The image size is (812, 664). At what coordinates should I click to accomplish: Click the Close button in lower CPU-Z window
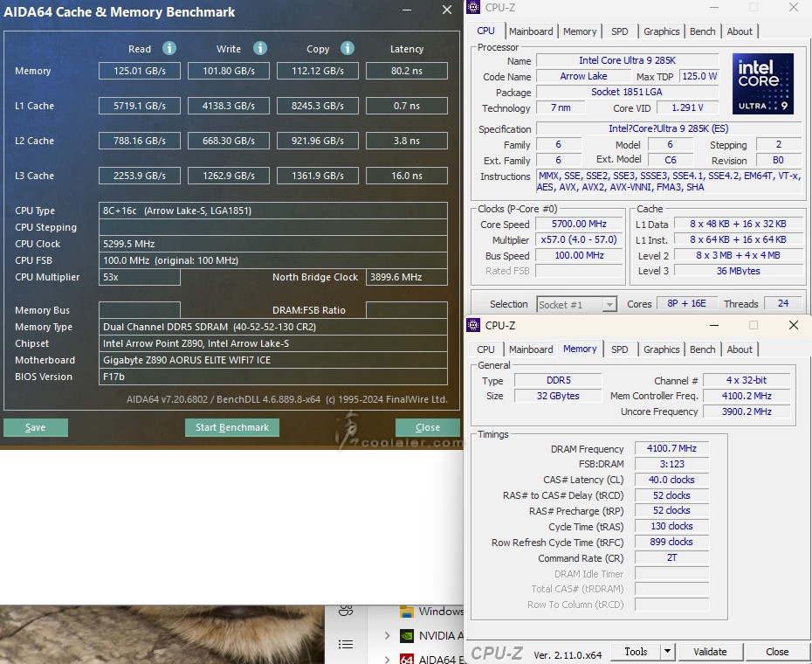tap(777, 651)
